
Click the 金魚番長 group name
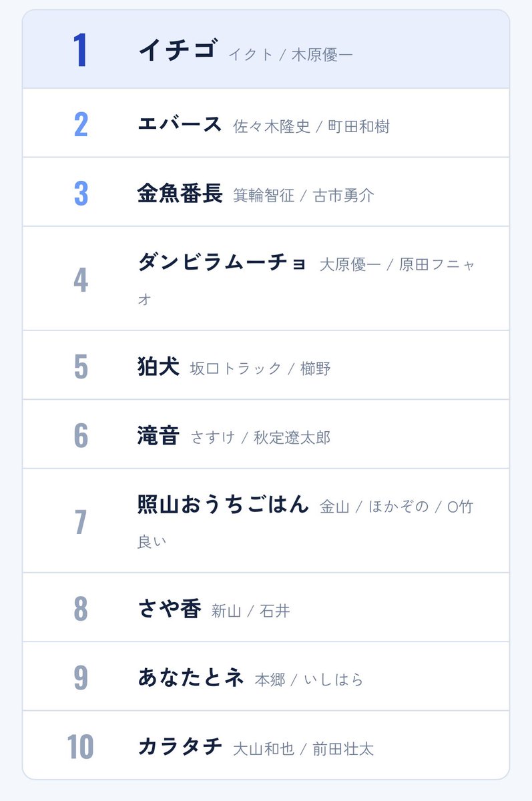click(x=180, y=193)
